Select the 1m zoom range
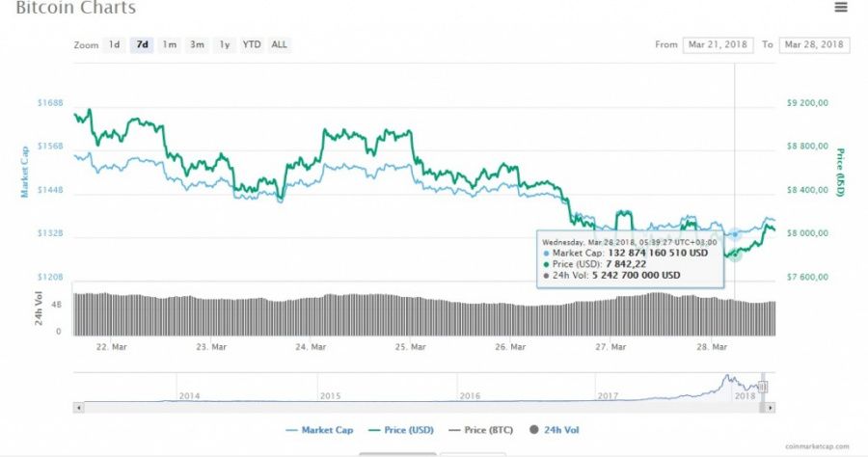 pos(170,44)
